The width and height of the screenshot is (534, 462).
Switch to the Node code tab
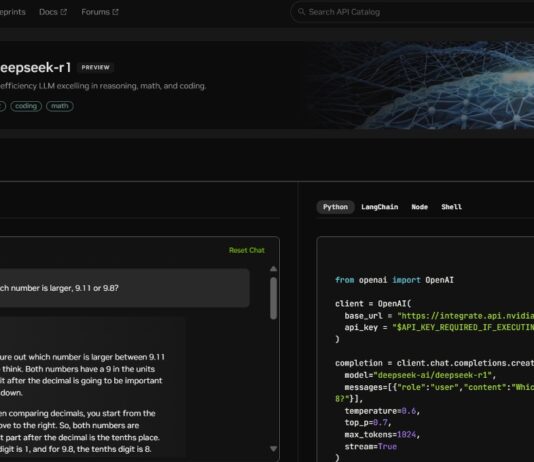coord(420,207)
